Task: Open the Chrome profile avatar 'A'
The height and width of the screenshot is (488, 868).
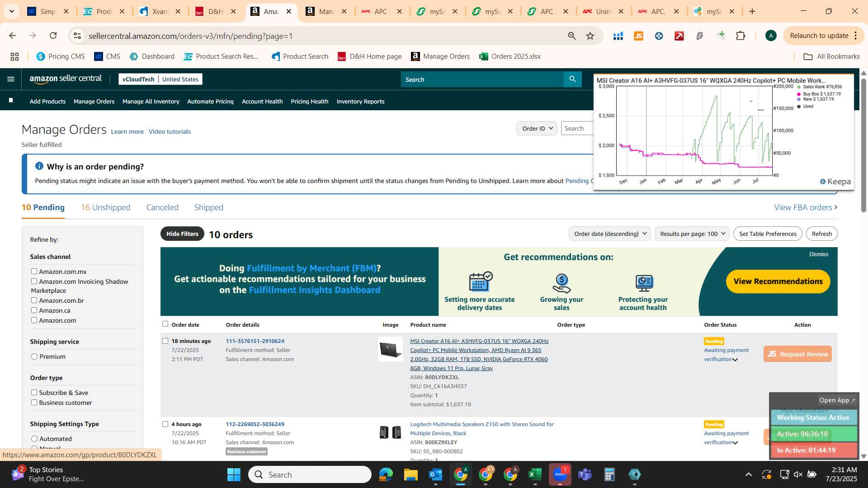Action: click(x=771, y=36)
